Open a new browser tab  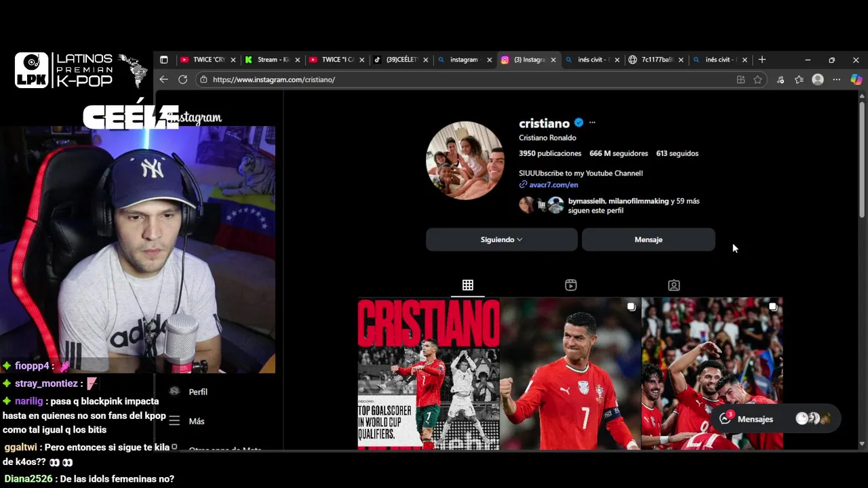pyautogui.click(x=762, y=60)
